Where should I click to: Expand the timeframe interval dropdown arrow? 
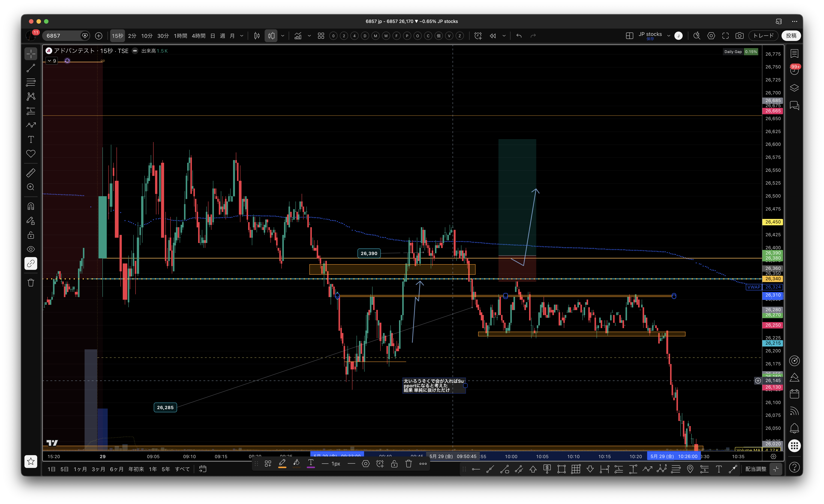tap(242, 36)
